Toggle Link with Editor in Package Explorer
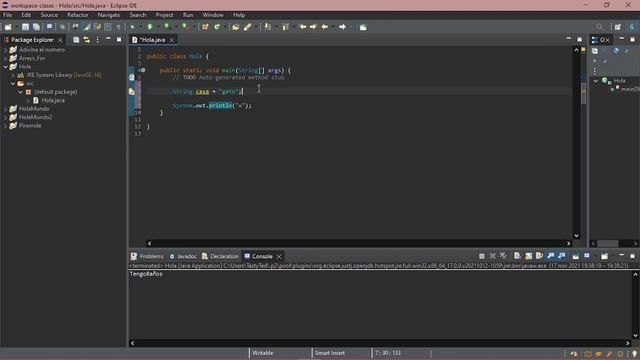Screen dimensions: 640x360 tap(87, 40)
